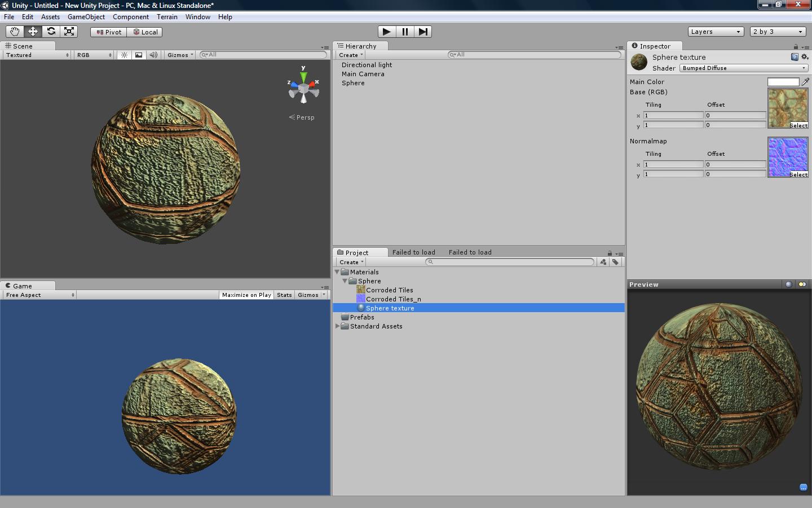Click Project search by type icon
The width and height of the screenshot is (812, 508).
tap(603, 262)
